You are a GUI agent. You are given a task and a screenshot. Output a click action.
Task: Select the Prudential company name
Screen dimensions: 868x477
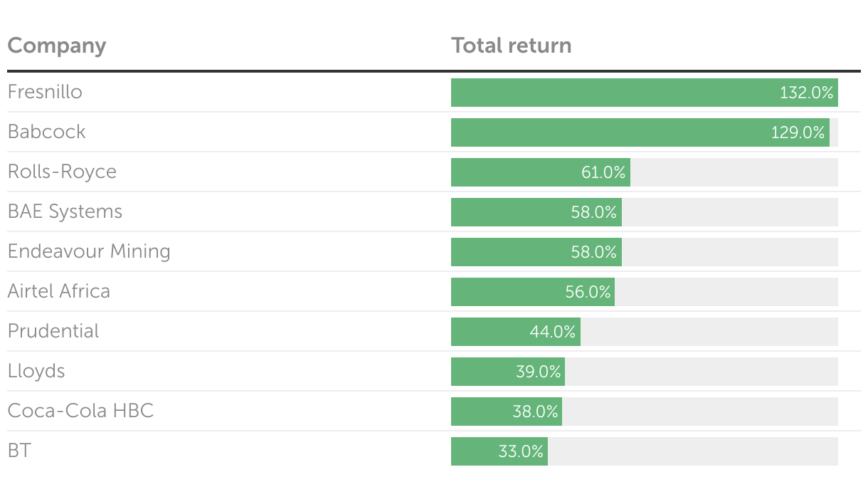pyautogui.click(x=53, y=331)
